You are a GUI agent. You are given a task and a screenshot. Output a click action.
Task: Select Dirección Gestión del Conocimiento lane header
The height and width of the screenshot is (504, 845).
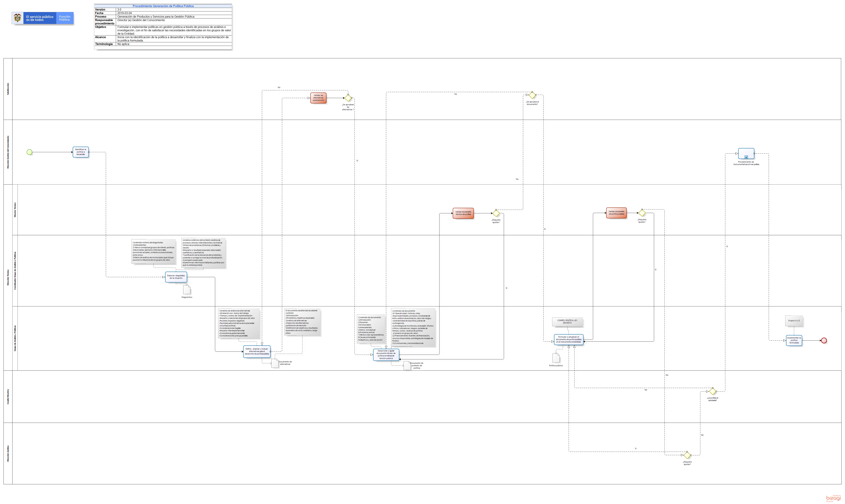(8, 152)
